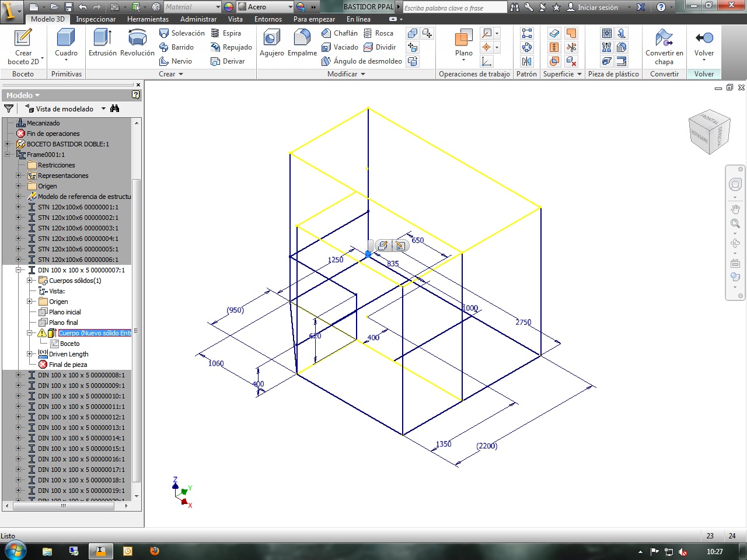Open the Derivar command

tap(228, 61)
